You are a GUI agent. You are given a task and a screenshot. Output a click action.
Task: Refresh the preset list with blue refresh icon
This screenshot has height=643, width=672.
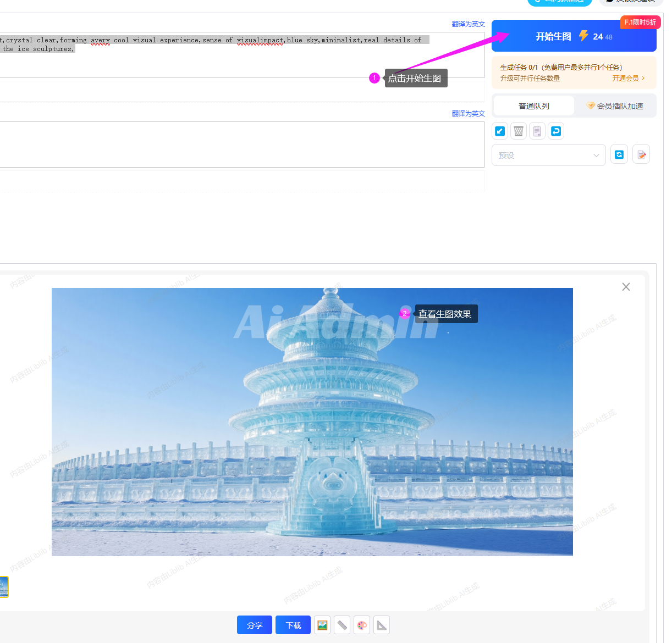pos(619,154)
